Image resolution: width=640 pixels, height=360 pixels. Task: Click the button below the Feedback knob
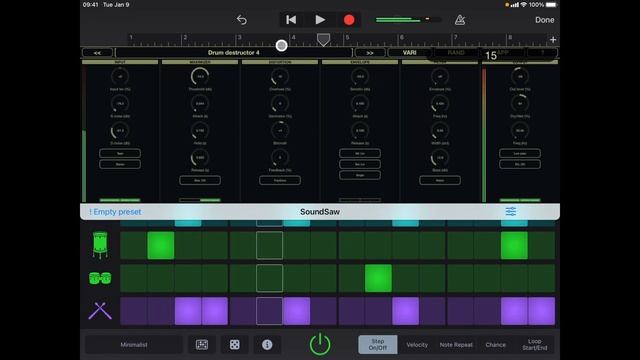280,180
